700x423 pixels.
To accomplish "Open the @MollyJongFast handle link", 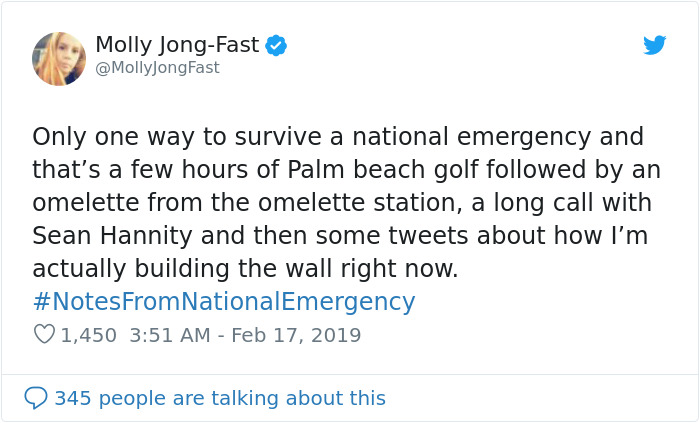I will click(157, 68).
